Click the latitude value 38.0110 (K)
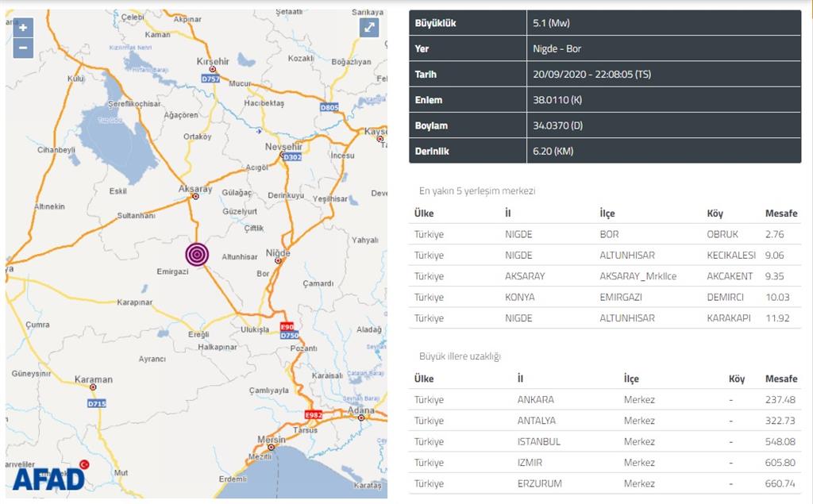 557,100
